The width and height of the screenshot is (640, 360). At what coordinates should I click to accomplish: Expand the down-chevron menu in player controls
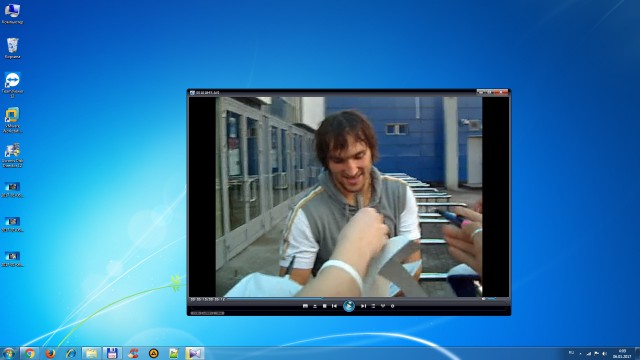coord(383,306)
